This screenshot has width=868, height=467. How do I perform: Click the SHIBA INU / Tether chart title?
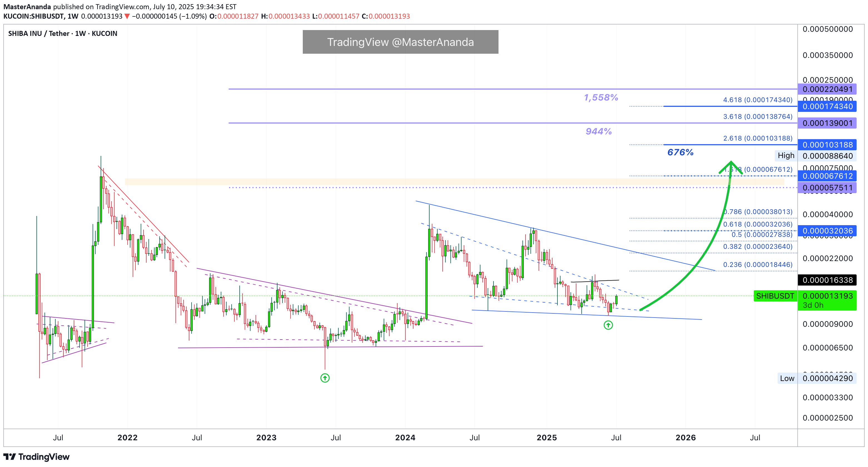coord(63,33)
